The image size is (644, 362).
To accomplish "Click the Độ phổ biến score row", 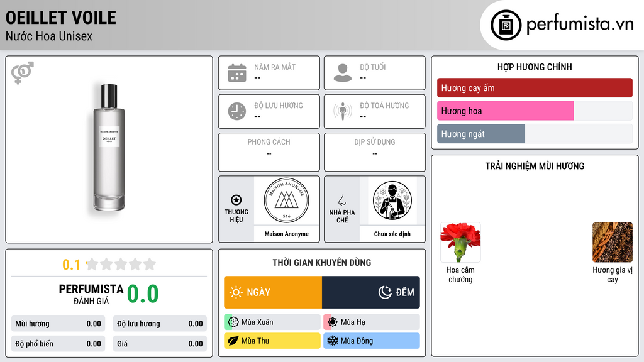I will tap(58, 344).
